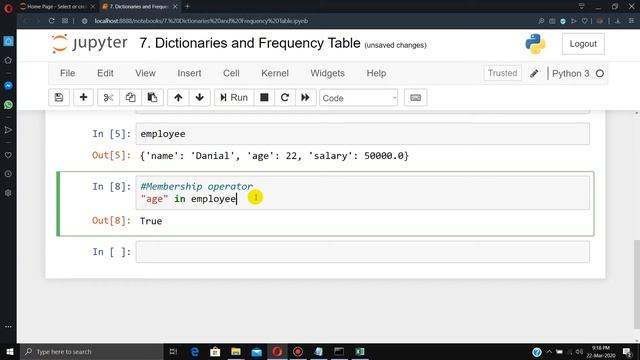Viewport: 640px width, 360px height.
Task: Click the Out[8] True output
Action: (151, 221)
